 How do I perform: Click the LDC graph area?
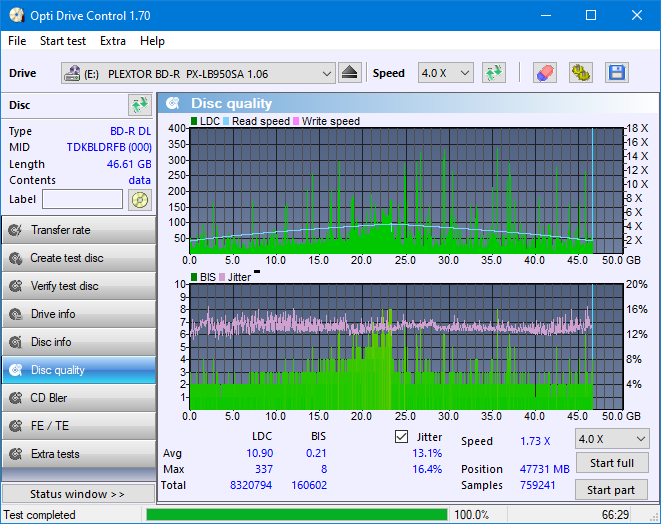406,191
